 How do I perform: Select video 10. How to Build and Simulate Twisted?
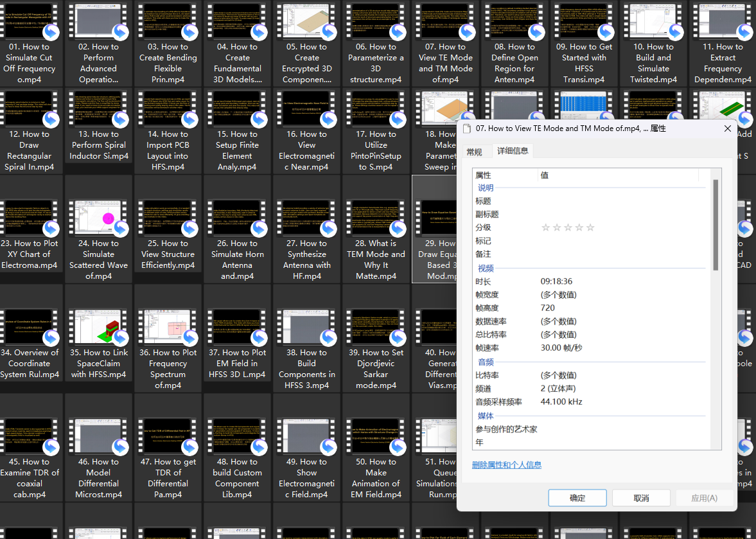[x=653, y=44]
